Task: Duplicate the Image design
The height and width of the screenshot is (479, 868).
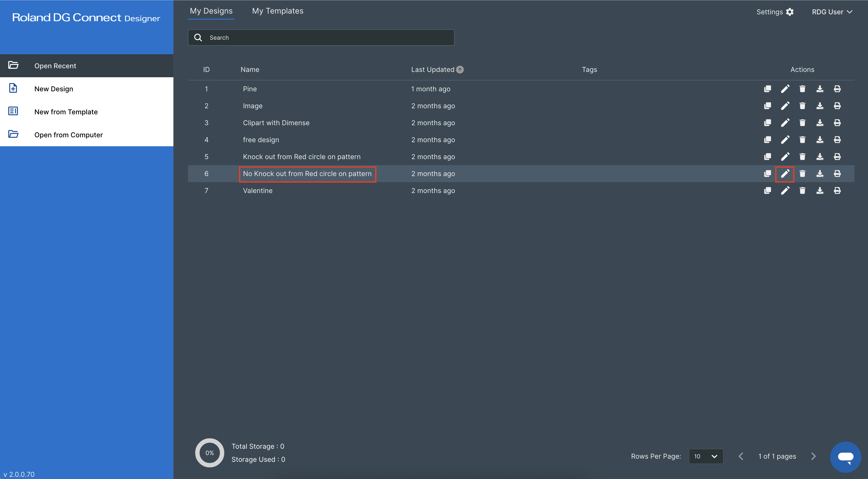Action: 767,106
